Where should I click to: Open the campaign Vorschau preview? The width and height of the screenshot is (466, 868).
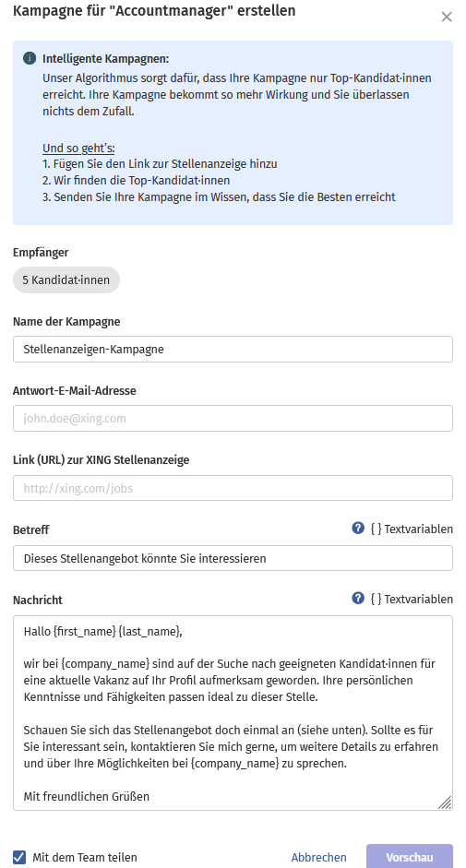[x=410, y=858]
